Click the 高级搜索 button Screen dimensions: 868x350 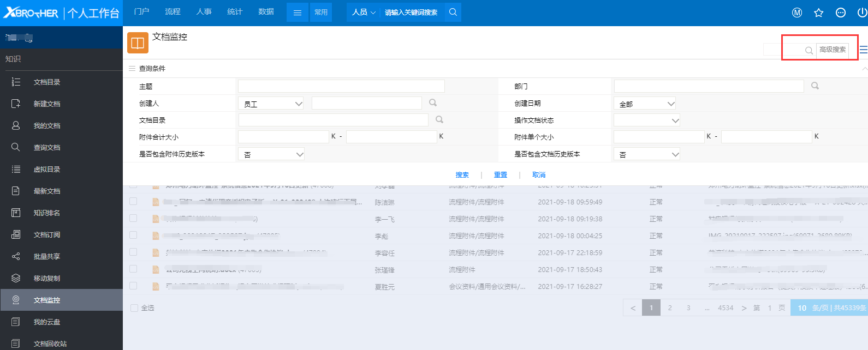point(832,50)
